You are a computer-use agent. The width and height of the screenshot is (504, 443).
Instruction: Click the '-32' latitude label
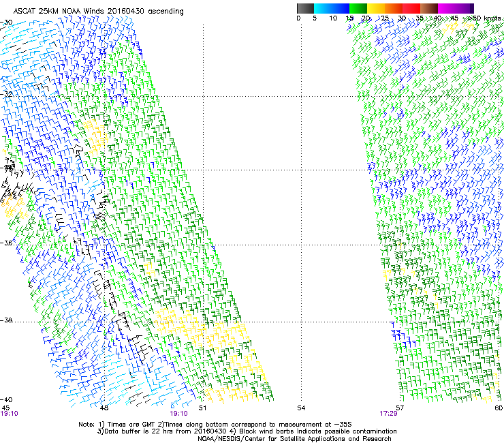pos(6,94)
